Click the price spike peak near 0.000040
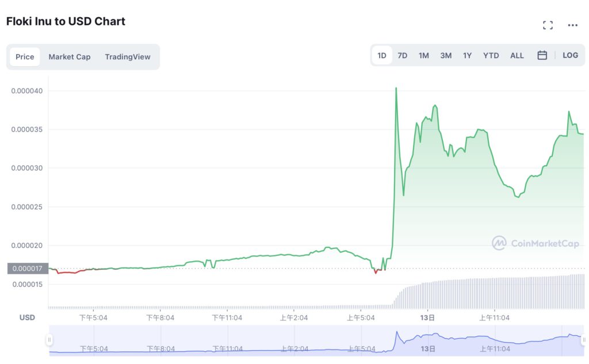589x364 pixels. pos(396,89)
